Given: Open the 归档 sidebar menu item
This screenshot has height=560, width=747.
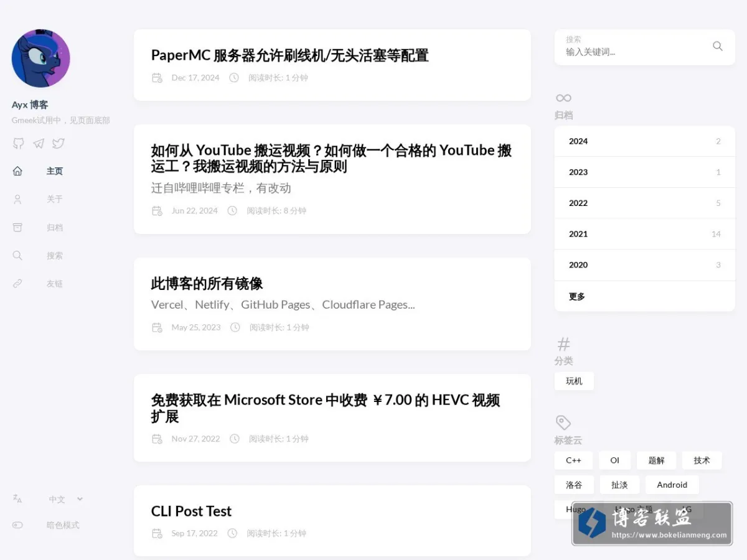Looking at the screenshot, I should pos(55,228).
